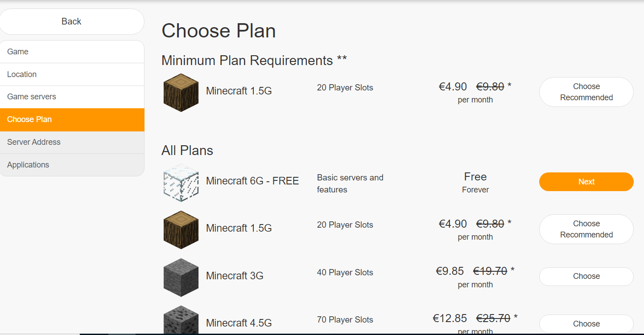Image resolution: width=644 pixels, height=335 pixels.
Task: Click the Minecraft 3G stone block icon
Action: (x=181, y=277)
